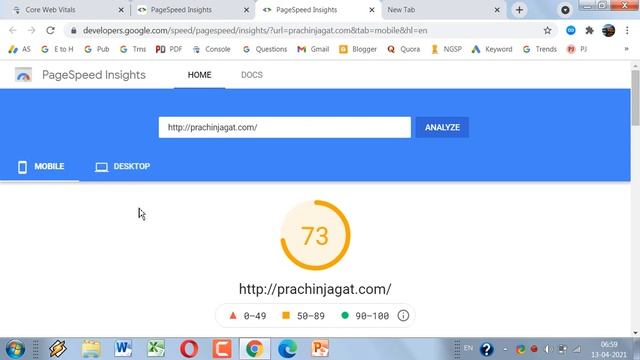Open Microsoft Edge from taskbar
The height and width of the screenshot is (360, 640).
coord(287,349)
